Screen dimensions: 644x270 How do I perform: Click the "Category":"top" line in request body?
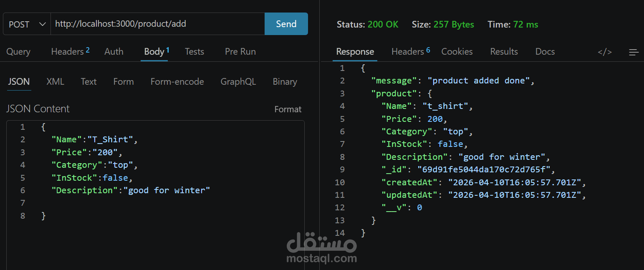click(94, 165)
